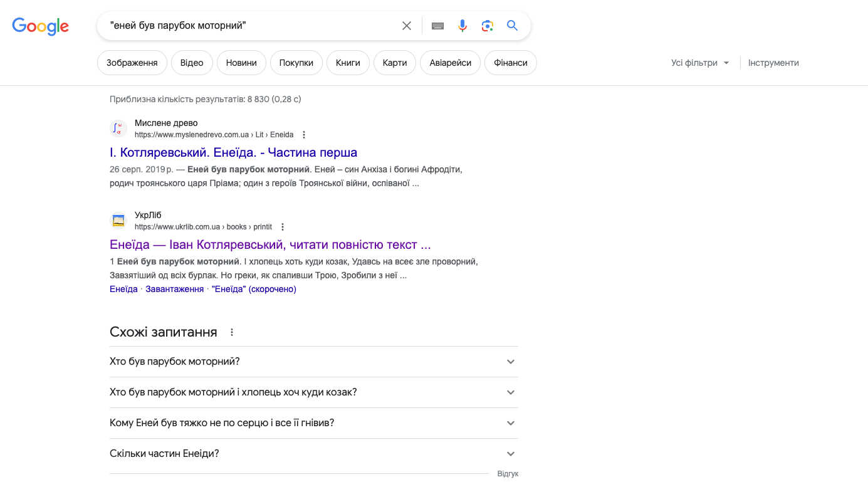Click the Відгук feedback link
The width and height of the screenshot is (868, 492).
tap(508, 474)
